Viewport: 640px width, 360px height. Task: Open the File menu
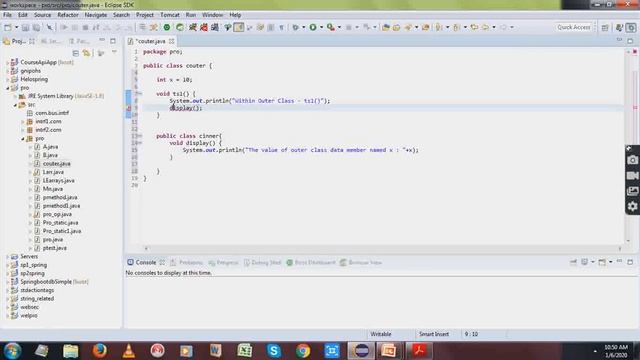click(7, 15)
